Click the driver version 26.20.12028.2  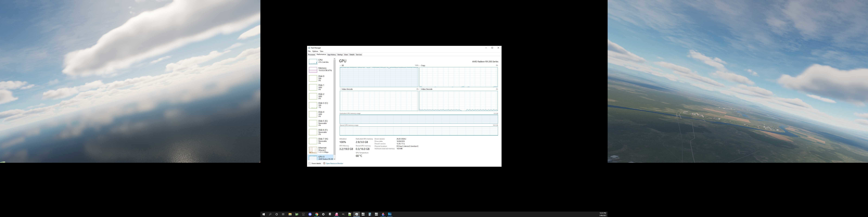[x=401, y=139]
